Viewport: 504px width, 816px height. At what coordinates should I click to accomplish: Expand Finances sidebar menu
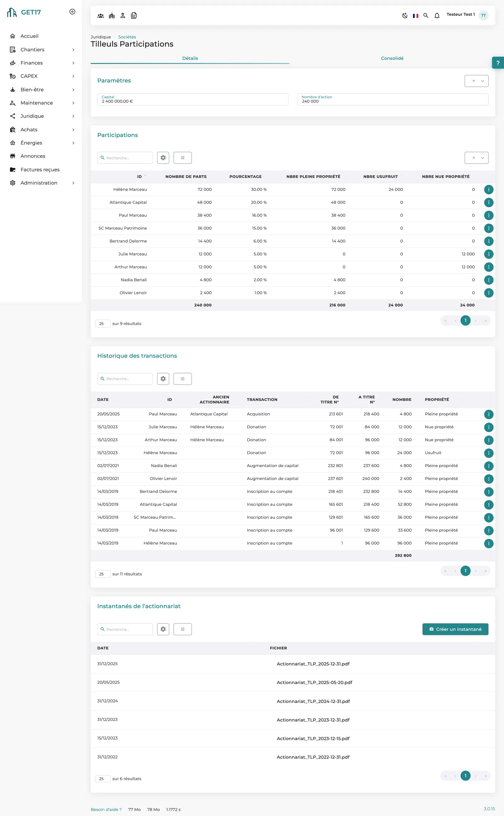[41, 63]
